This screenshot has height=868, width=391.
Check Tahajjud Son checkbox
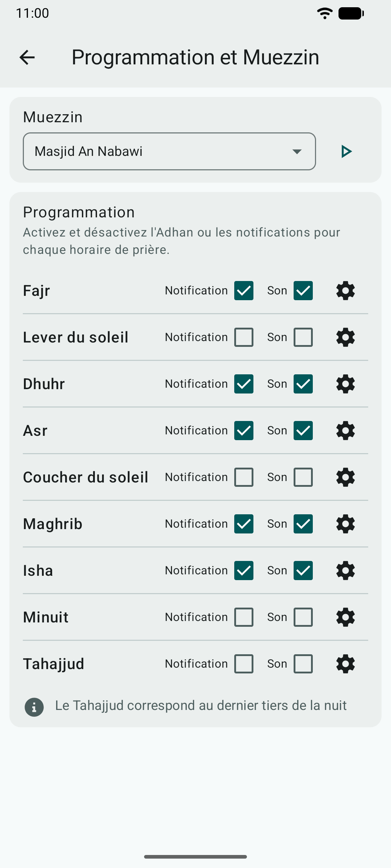(303, 664)
